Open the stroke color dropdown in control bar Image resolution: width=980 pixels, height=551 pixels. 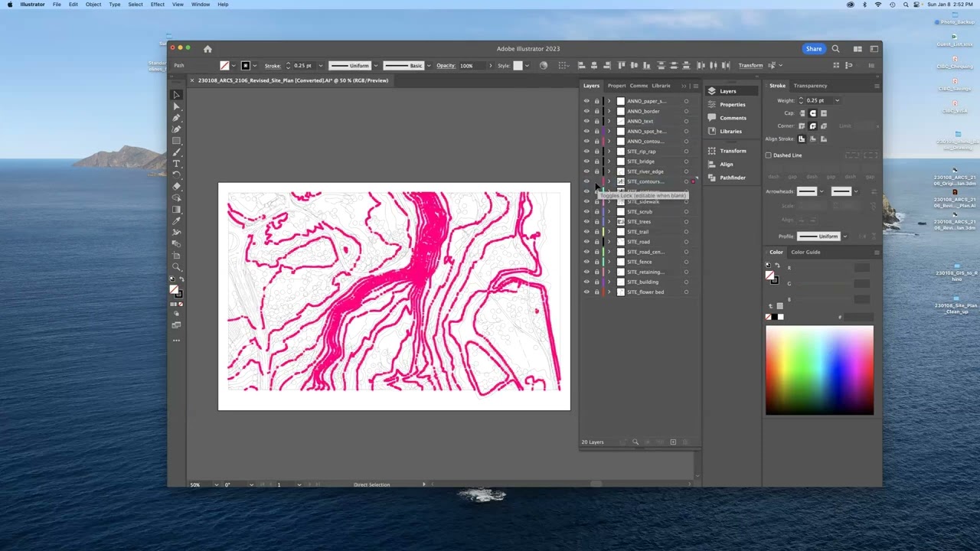pos(255,66)
